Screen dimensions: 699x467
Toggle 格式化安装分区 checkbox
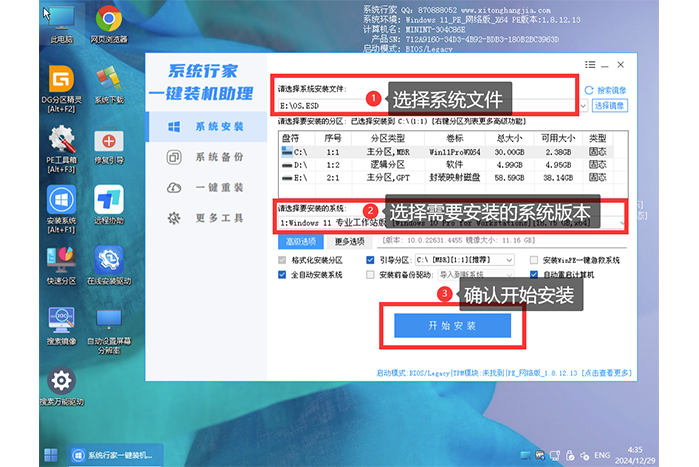[x=282, y=260]
